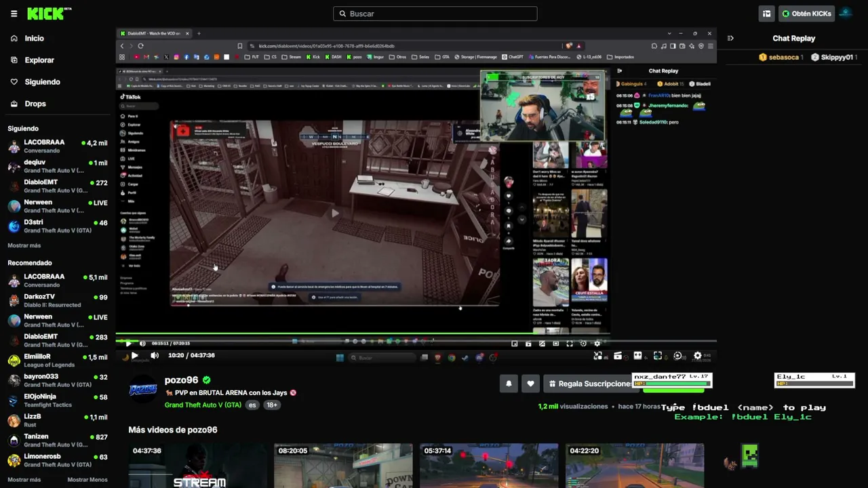Open EmillioR avatar in the Recomendado list
868x488 pixels.
click(14, 361)
